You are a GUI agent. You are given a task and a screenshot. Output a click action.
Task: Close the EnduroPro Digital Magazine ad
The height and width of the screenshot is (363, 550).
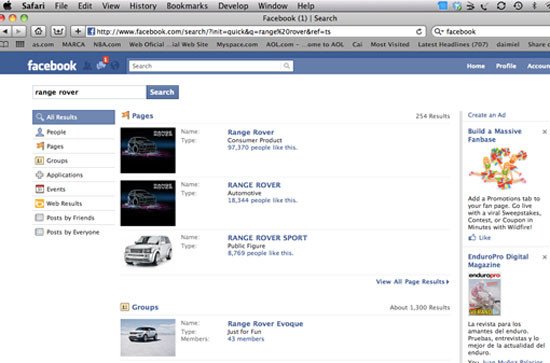[544, 257]
